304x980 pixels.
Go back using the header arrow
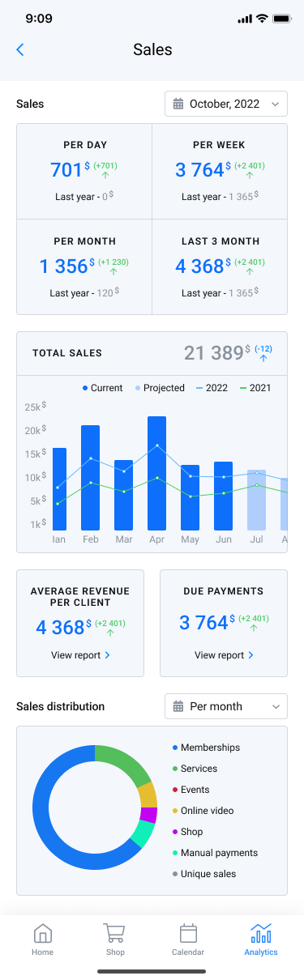click(x=20, y=49)
